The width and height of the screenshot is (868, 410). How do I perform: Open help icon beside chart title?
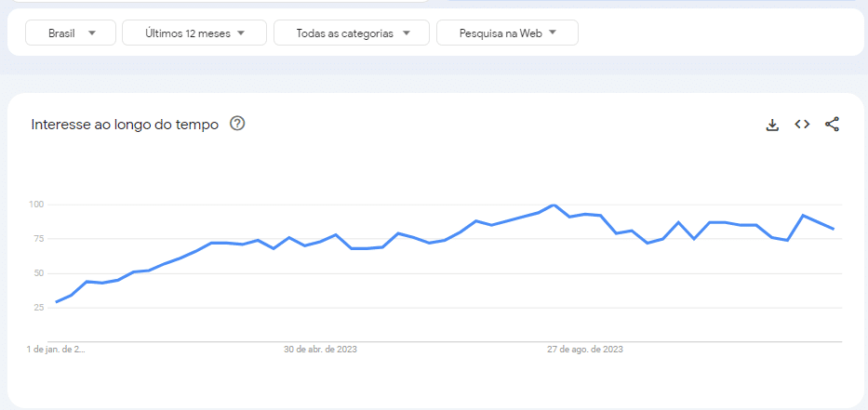[x=237, y=124]
